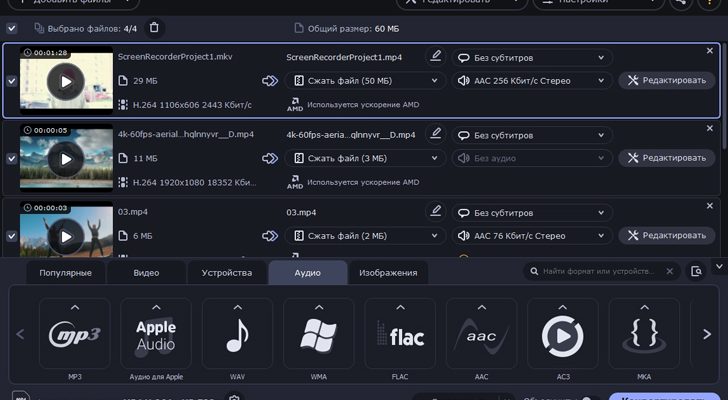Open the AAC 256 Кбит/с Стерео audio dropdown
This screenshot has width=728, height=400.
click(x=532, y=81)
